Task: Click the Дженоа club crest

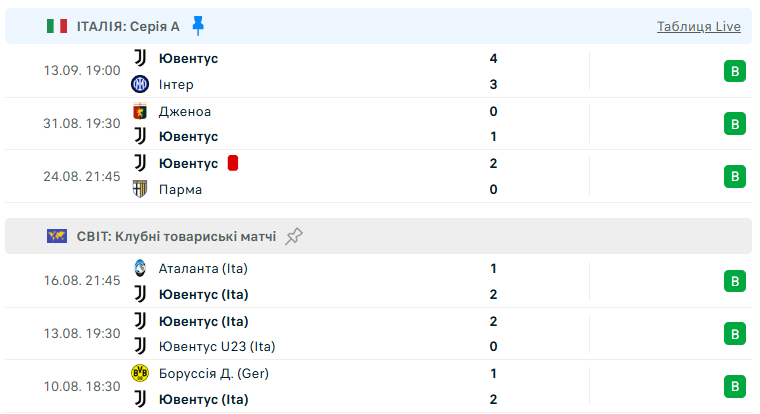Action: 140,111
